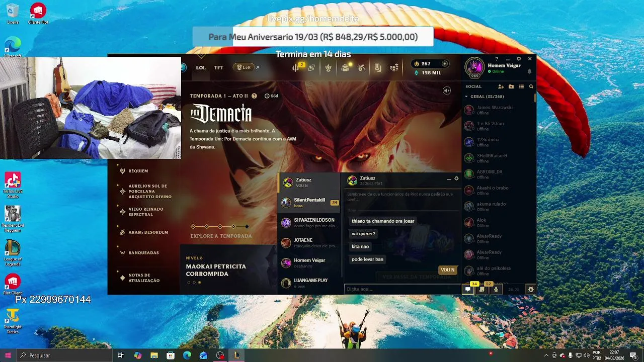Select friend AGROMILDA in friends list

[x=498, y=174]
